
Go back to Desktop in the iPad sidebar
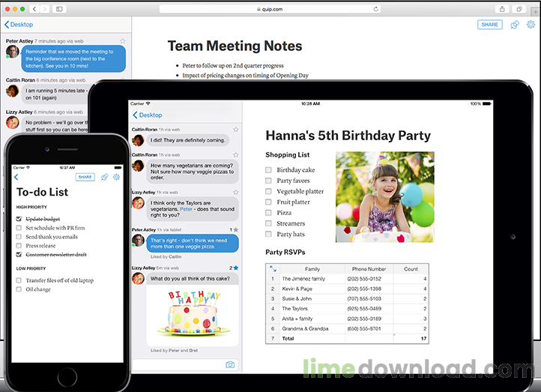(x=148, y=115)
